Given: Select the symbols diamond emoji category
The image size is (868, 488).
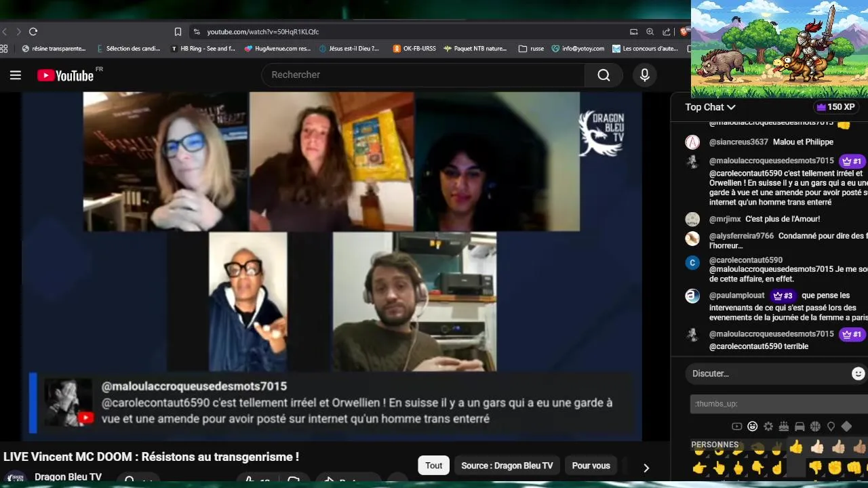Looking at the screenshot, I should click(846, 426).
